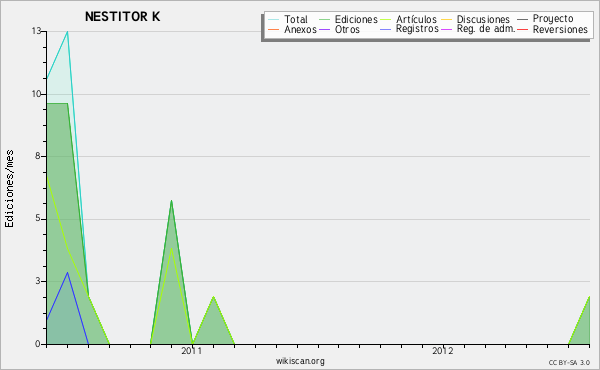Click the 2011 x-axis label
The height and width of the screenshot is (370, 600).
click(x=191, y=350)
